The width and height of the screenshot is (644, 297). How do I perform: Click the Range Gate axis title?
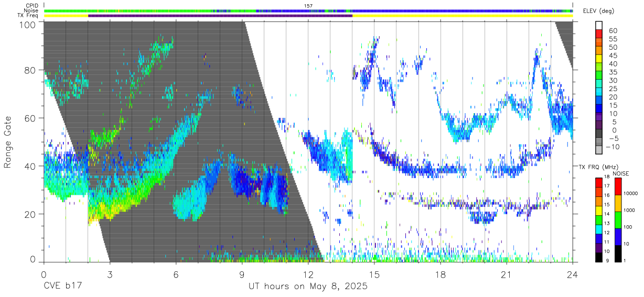tap(9, 142)
